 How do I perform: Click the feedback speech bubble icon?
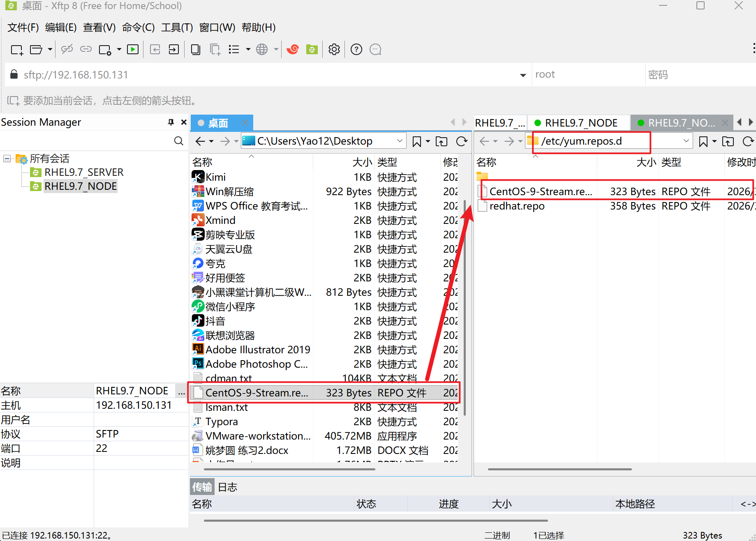click(375, 50)
